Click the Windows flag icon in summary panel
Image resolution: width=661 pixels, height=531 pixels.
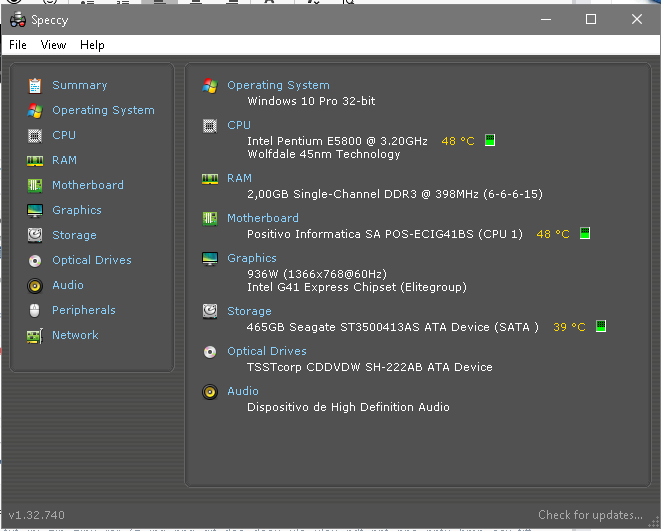tap(210, 86)
